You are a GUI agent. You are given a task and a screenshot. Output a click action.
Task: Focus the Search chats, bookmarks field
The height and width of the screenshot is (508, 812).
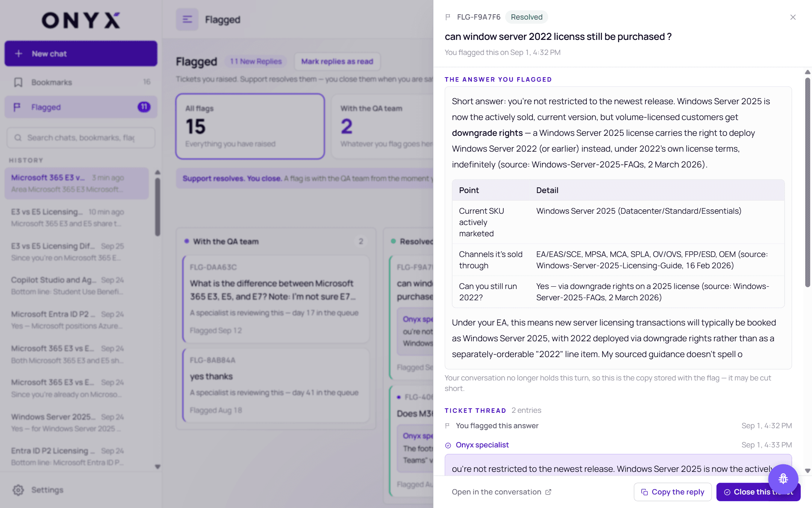[x=81, y=138]
